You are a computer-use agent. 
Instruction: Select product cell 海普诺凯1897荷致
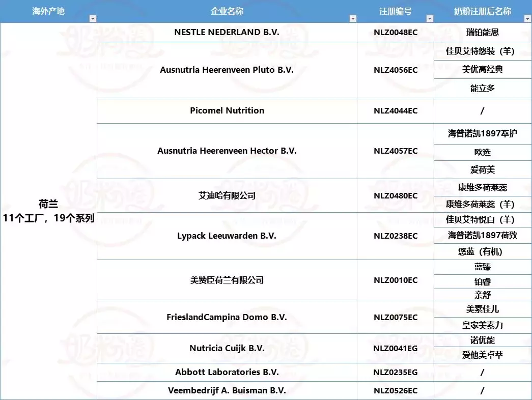click(x=483, y=235)
